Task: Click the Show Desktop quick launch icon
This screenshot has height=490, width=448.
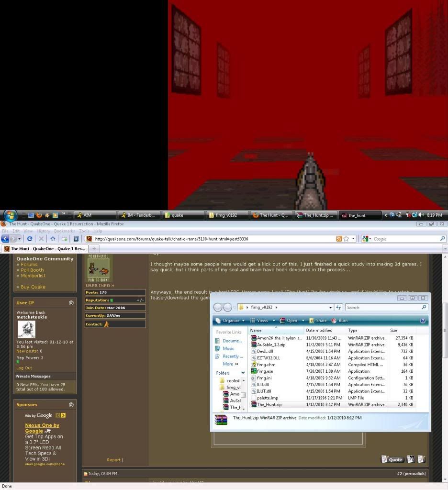Action: coord(31,215)
